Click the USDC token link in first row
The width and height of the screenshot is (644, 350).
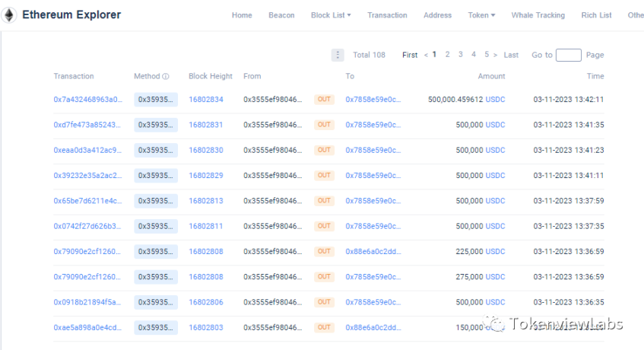(495, 100)
